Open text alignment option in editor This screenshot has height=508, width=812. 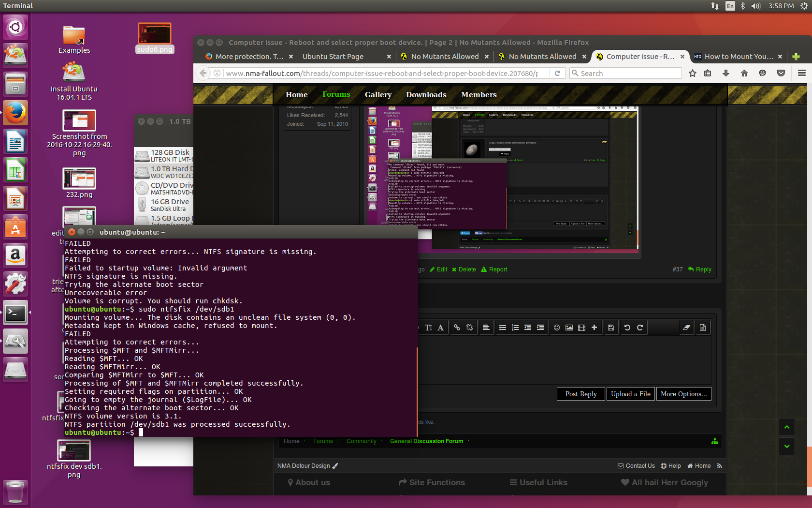pos(486,328)
